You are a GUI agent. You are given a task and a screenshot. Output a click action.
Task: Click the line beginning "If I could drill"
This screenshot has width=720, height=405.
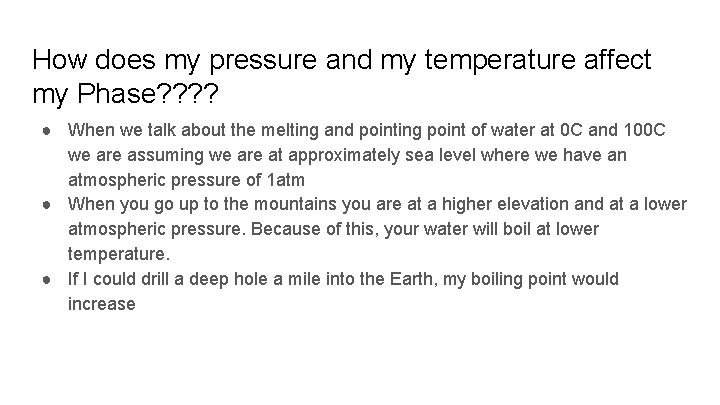(343, 280)
